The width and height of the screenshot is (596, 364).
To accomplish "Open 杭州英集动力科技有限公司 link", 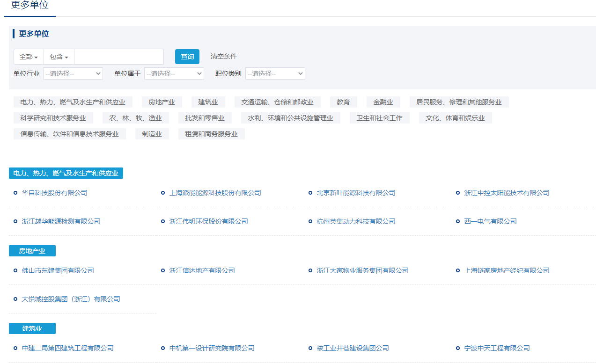I will coord(356,221).
